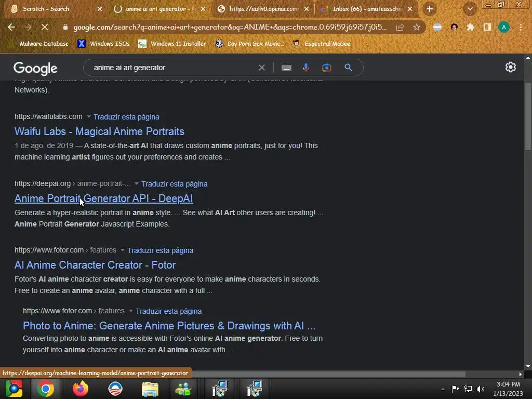Viewport: 532px width, 399px height.
Task: Open Waifu Labs - Magical Anime Portraits result
Action: point(99,131)
